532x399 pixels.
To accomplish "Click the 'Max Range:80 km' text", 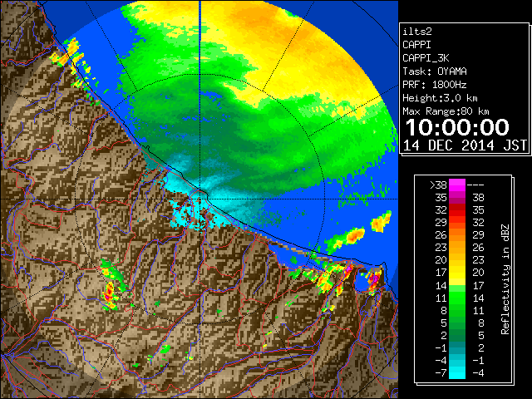I will 446,111.
